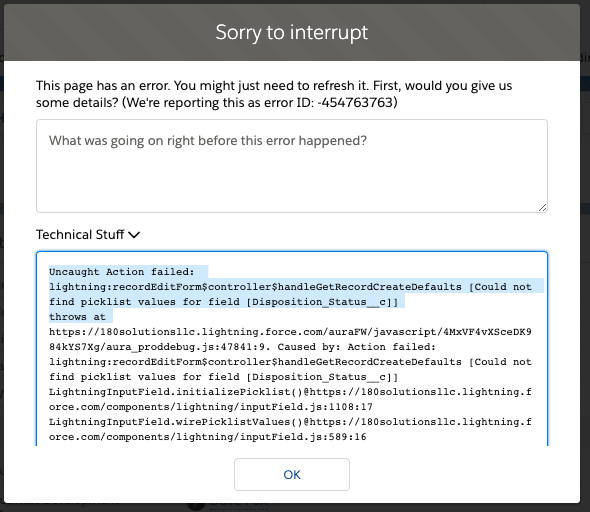This screenshot has height=512, width=590.
Task: Grab the text area resize handle corner
Action: pyautogui.click(x=542, y=208)
